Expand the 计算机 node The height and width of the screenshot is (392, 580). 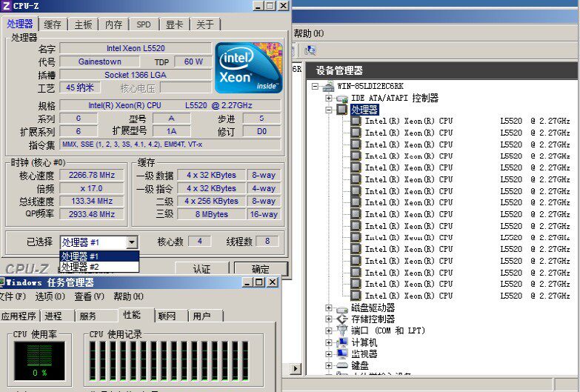328,342
